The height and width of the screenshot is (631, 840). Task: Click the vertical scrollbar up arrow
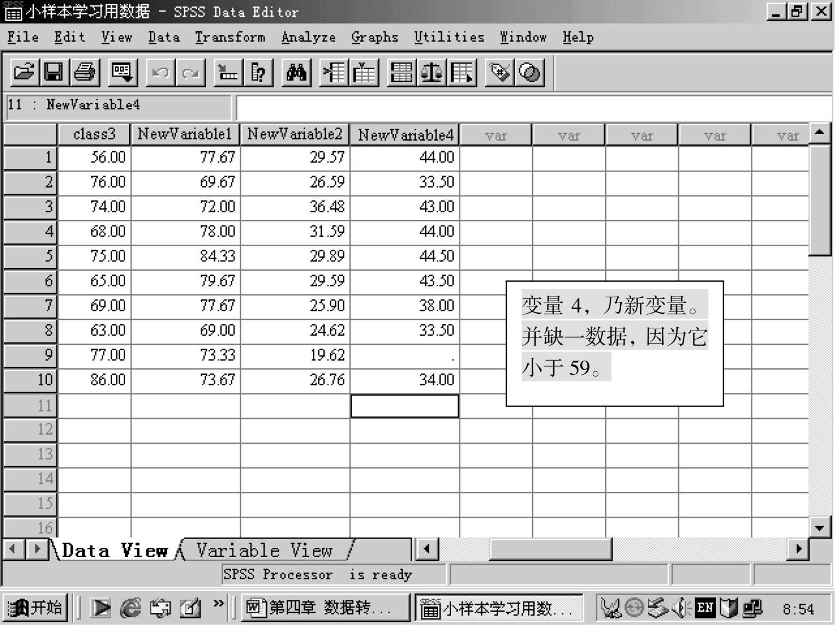[x=819, y=132]
